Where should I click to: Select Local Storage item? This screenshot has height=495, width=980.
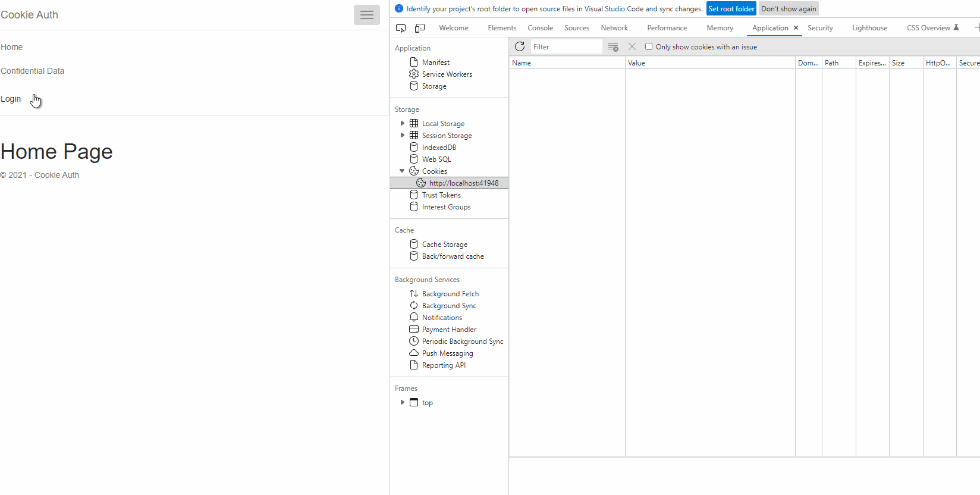pos(443,123)
